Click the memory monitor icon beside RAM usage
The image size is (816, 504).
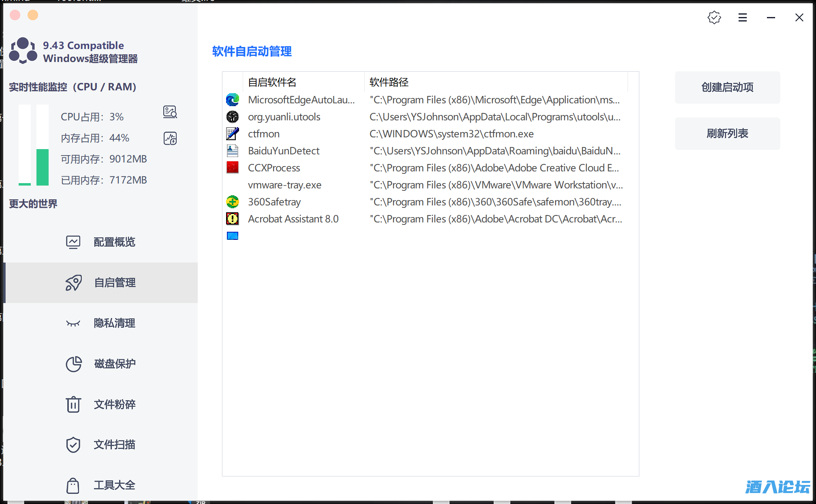(170, 139)
